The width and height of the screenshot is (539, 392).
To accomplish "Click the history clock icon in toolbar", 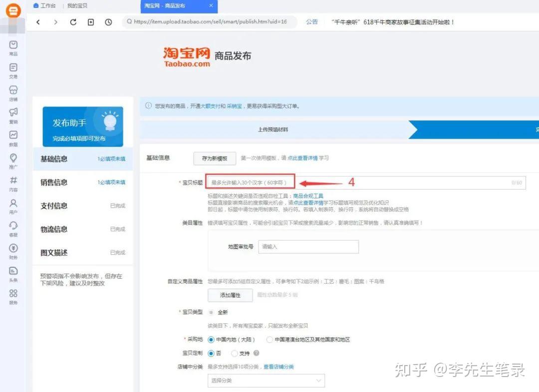I will tap(108, 22).
